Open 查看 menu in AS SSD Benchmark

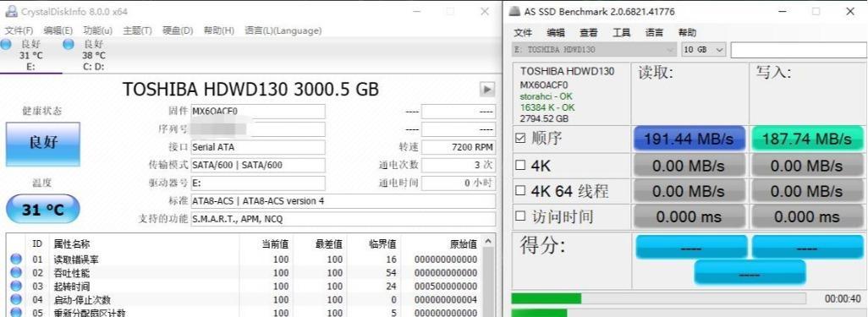(x=589, y=33)
